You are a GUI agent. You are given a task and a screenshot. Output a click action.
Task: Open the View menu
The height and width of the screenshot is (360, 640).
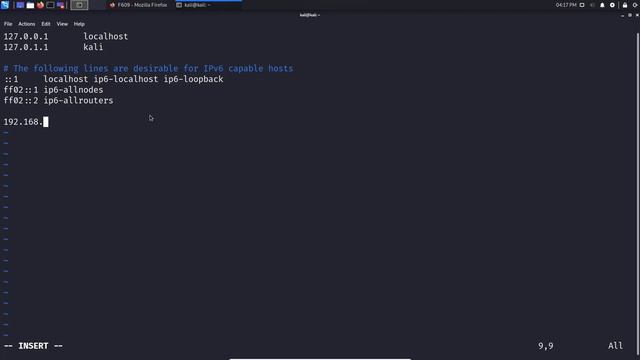tap(62, 24)
